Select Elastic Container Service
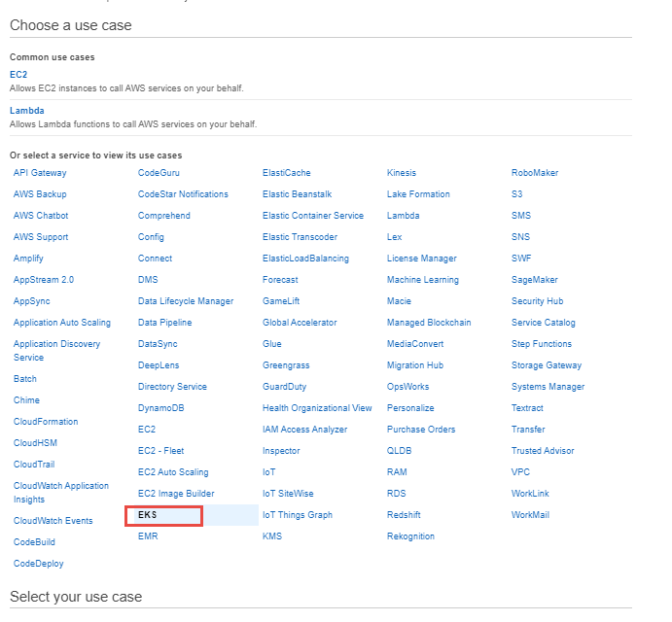The width and height of the screenshot is (672, 622). coord(313,216)
